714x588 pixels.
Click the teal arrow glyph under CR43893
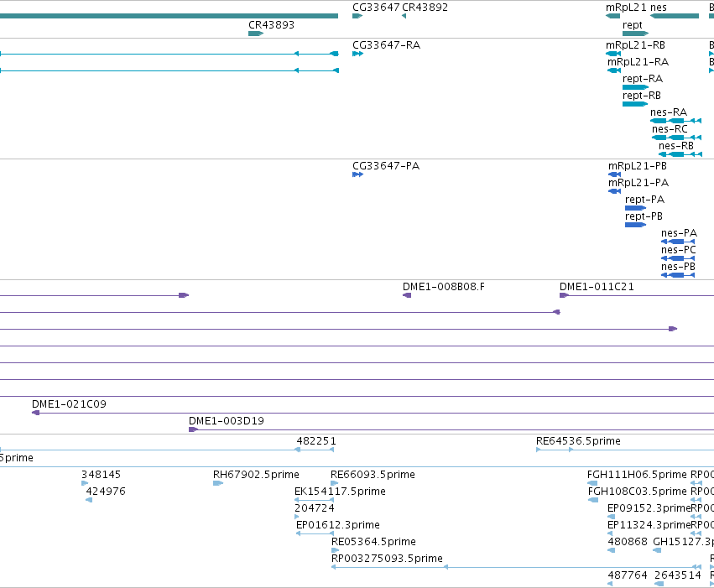256,34
